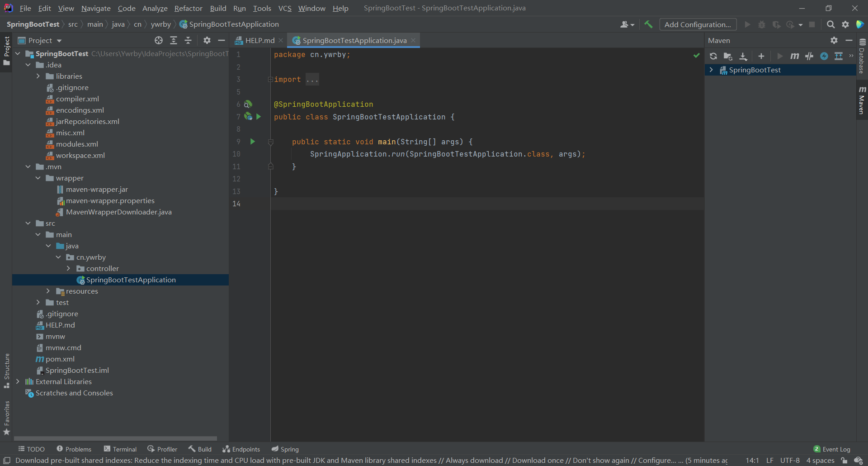Open the Event Log
This screenshot has height=466, width=868.
(832, 449)
